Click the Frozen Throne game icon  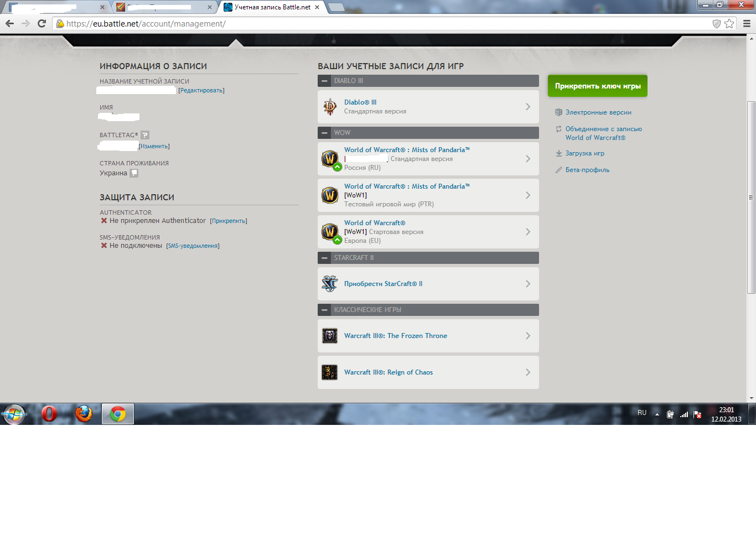pos(330,336)
